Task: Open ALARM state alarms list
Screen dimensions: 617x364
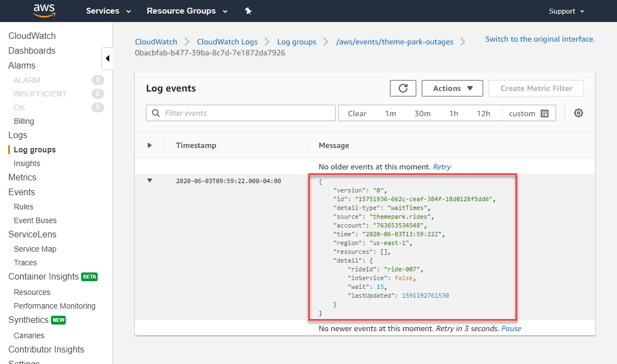Action: [x=27, y=80]
